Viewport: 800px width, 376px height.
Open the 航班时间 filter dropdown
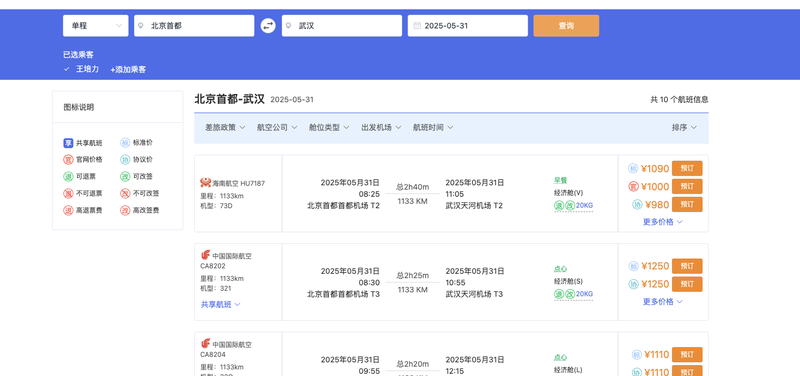(x=433, y=128)
